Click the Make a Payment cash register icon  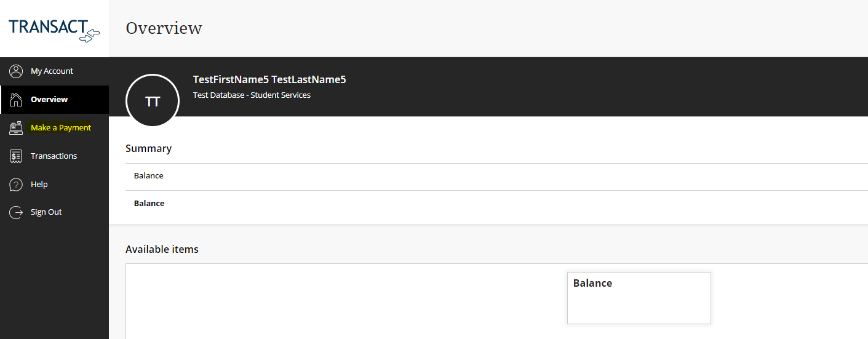coord(16,128)
